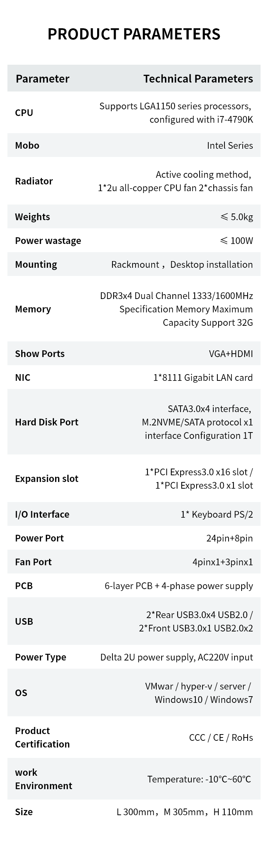Click the Intel Series value
268x868 pixels.
tap(230, 145)
